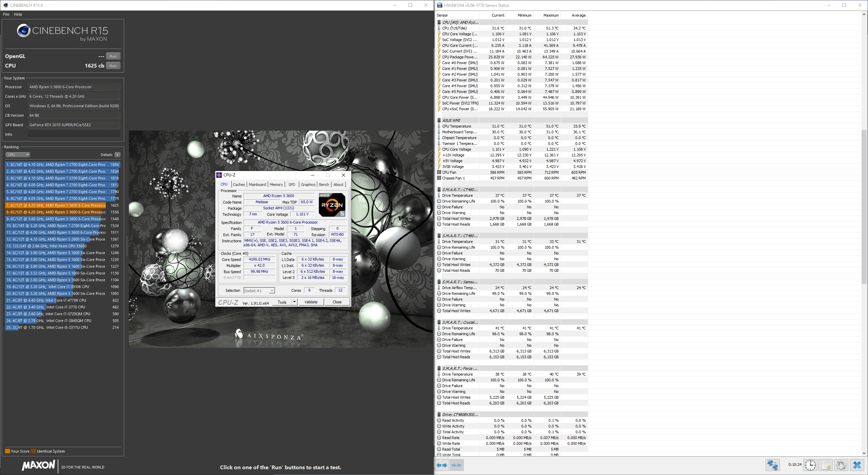Image resolution: width=868 pixels, height=475 pixels.
Task: Start logging with the spreadsheet-plus icon
Action: [x=826, y=465]
